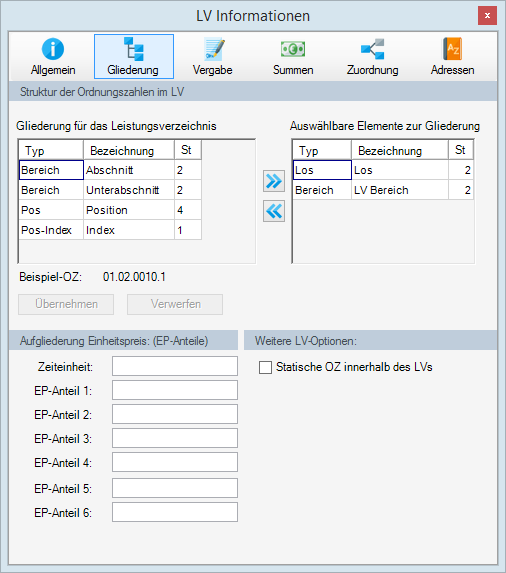The width and height of the screenshot is (506, 573).
Task: Select the Los cell in right table
Action: (322, 170)
